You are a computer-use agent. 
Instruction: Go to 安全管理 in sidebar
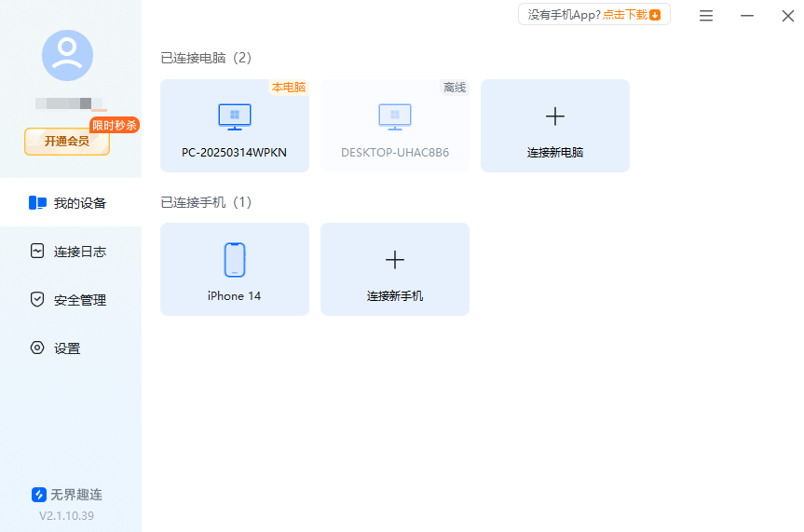[71, 300]
